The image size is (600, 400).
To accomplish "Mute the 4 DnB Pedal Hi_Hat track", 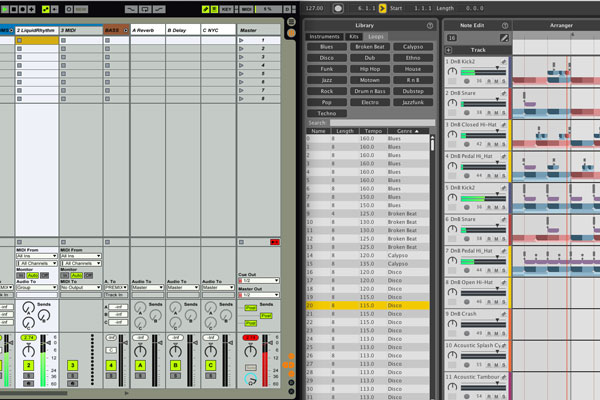I will (x=496, y=176).
